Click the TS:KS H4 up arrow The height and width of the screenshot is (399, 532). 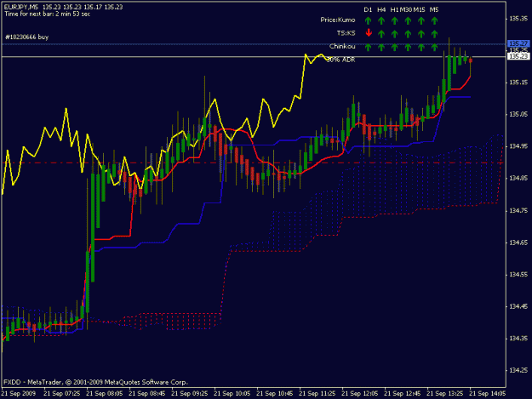(381, 33)
